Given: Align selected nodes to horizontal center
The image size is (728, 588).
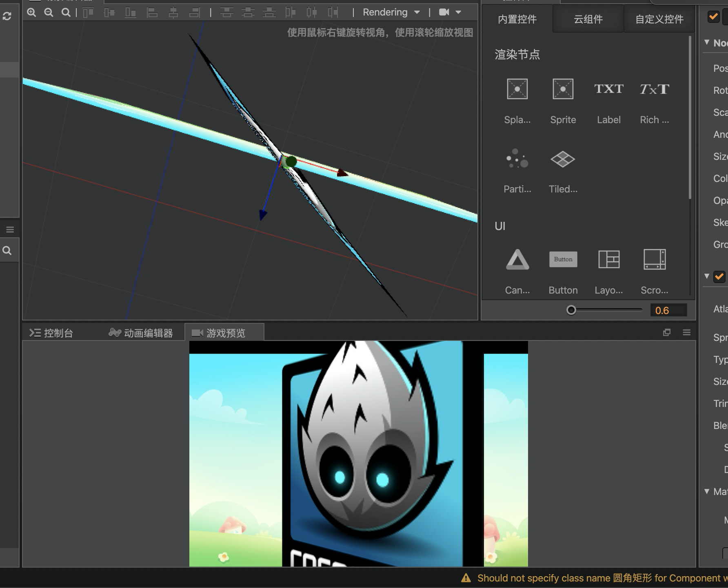Looking at the screenshot, I should pos(173,13).
